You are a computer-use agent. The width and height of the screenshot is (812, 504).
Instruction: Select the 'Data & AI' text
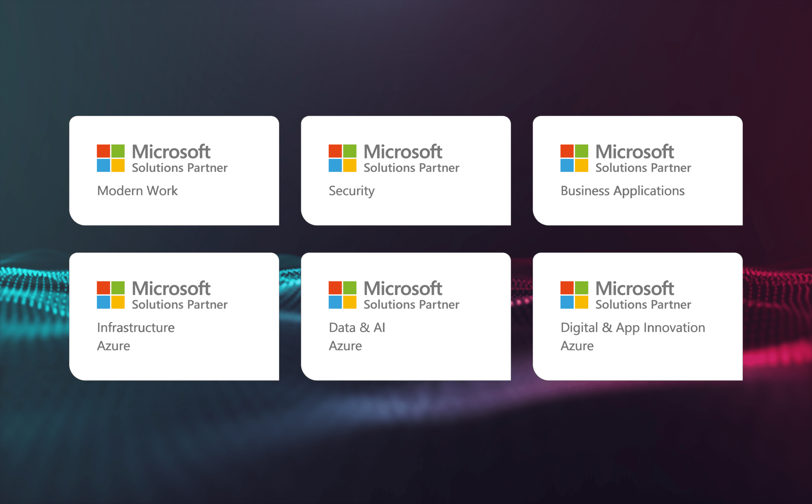[357, 327]
